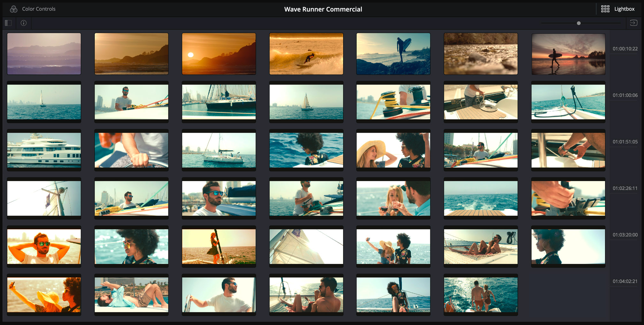Select the surfer riding wave thumbnail
The width and height of the screenshot is (644, 325).
[306, 54]
